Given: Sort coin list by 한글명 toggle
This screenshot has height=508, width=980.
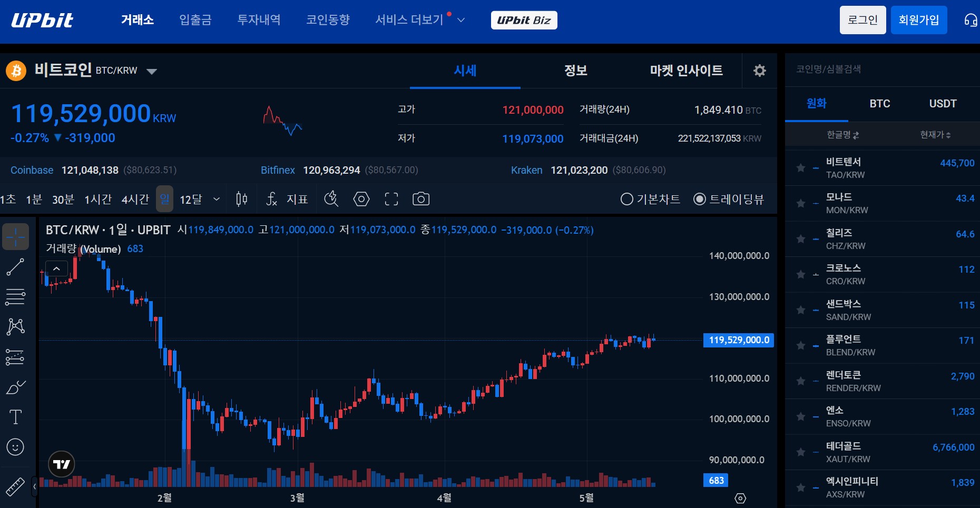Looking at the screenshot, I should point(843,135).
